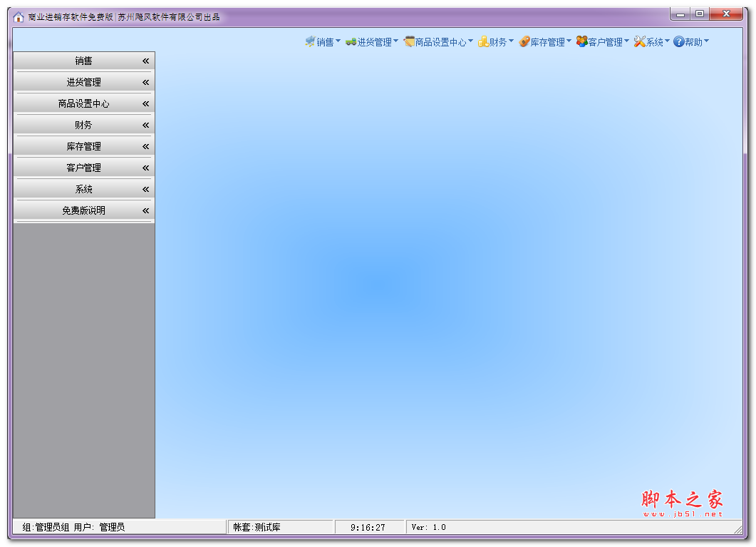This screenshot has width=756, height=547.
Task: Select the 财务 sidebar panel header
Action: click(x=84, y=125)
